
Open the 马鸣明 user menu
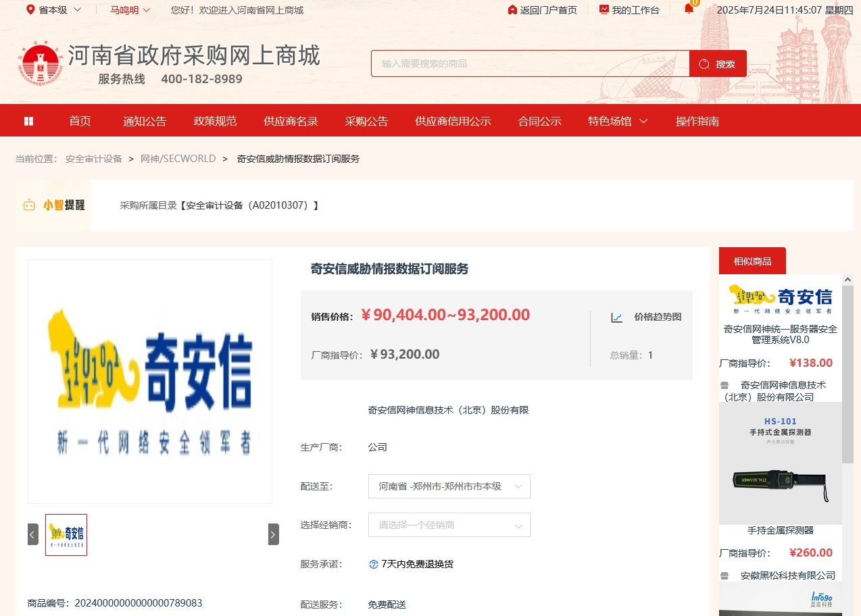point(130,10)
